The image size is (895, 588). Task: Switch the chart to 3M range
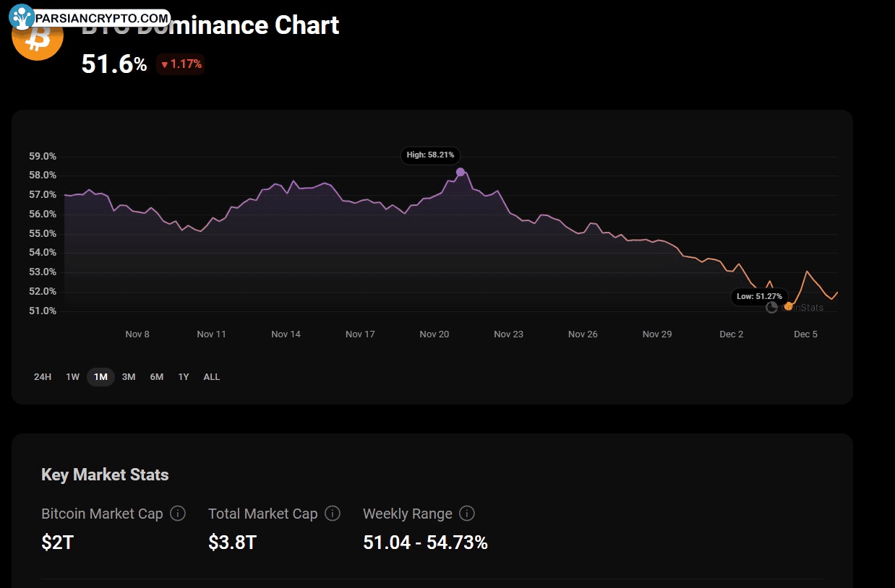[129, 377]
